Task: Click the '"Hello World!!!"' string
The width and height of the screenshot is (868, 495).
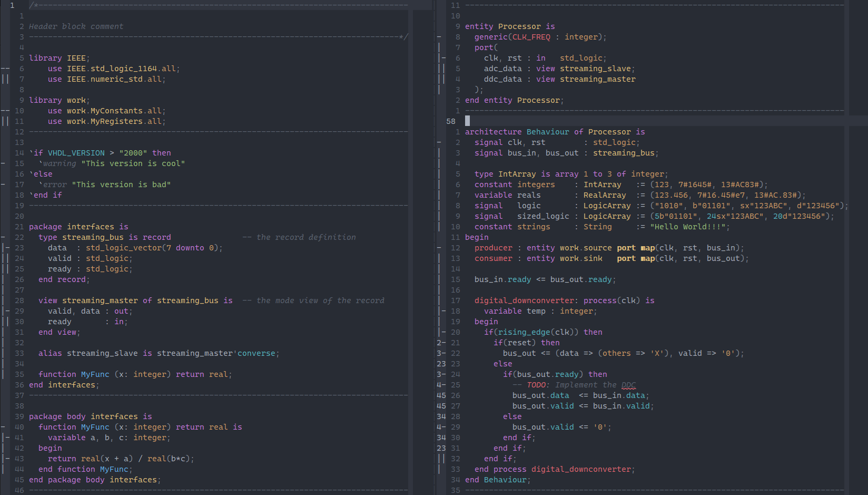Action: pyautogui.click(x=688, y=227)
